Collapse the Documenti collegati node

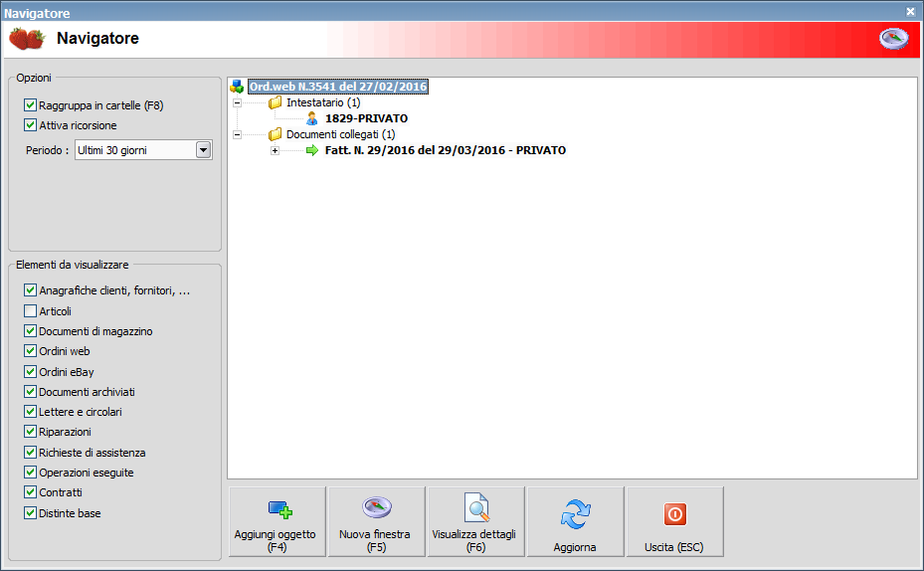click(x=237, y=134)
